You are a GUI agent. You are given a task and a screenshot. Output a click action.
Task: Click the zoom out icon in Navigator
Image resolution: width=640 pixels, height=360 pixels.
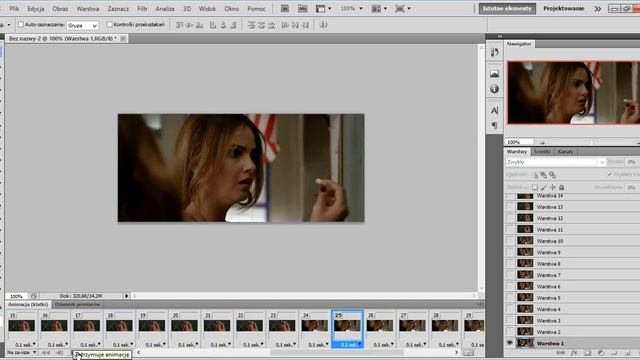(x=542, y=142)
